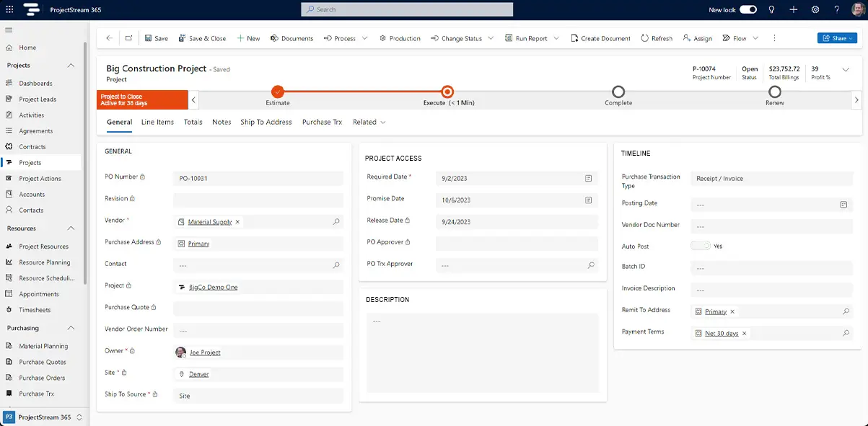Open Joe Project owner link
The image size is (868, 426).
click(x=205, y=352)
